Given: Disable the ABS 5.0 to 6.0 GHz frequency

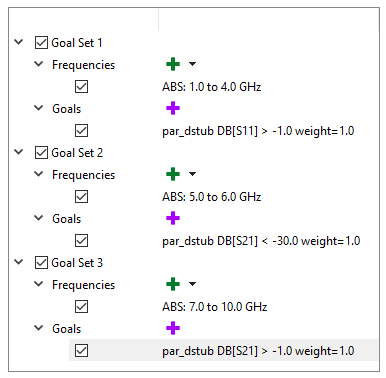Looking at the screenshot, I should click(81, 197).
